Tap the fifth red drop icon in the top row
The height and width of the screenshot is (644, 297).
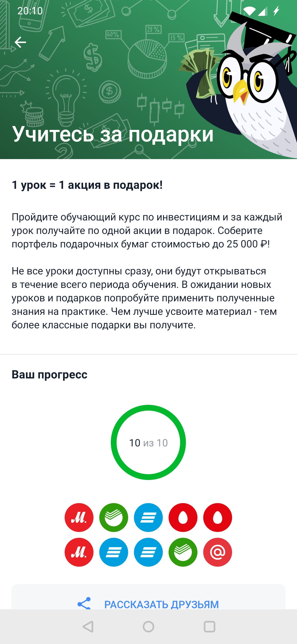coord(218,517)
